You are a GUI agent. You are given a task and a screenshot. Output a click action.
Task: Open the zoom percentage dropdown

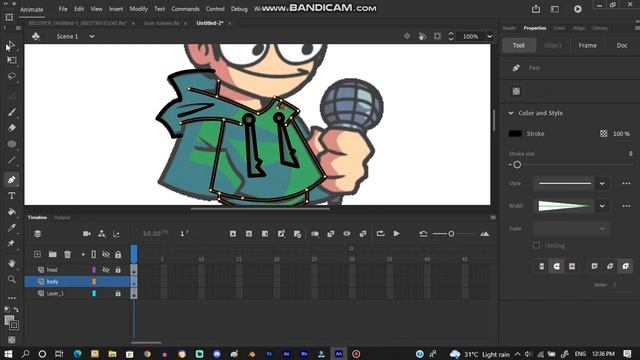(489, 37)
